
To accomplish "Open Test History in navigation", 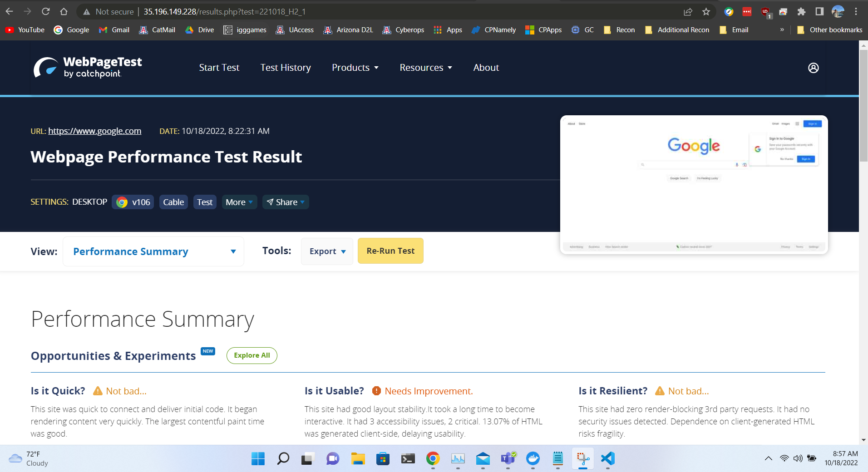I will click(x=286, y=68).
